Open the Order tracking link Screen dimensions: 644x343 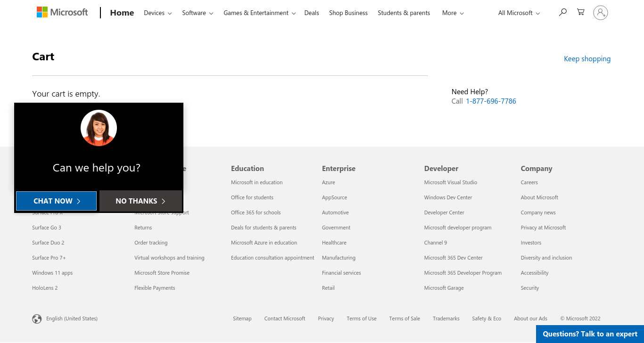(151, 243)
